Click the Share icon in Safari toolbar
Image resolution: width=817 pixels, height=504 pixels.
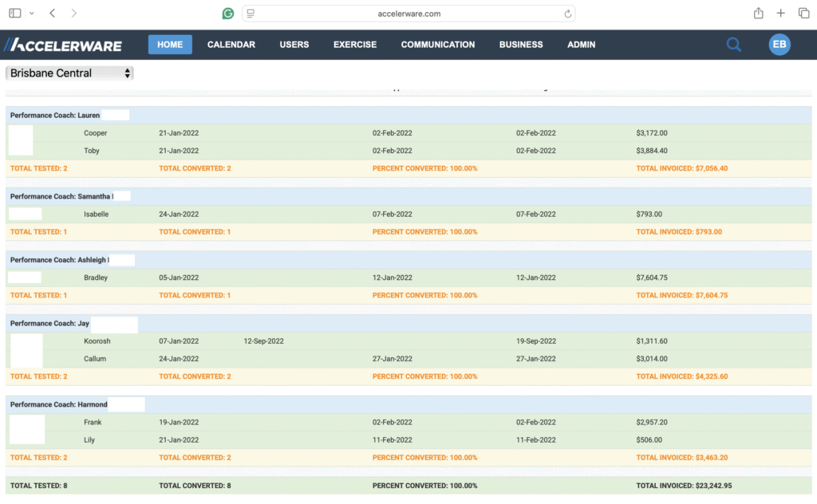758,14
